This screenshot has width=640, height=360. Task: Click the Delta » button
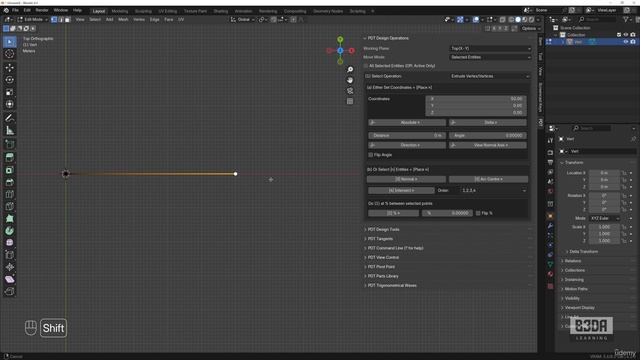click(488, 122)
